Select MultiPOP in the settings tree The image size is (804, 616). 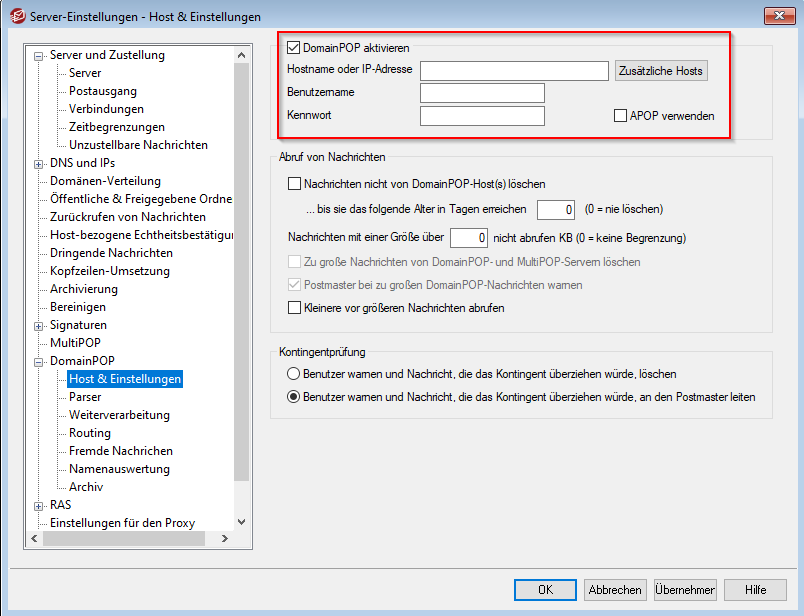tap(74, 343)
